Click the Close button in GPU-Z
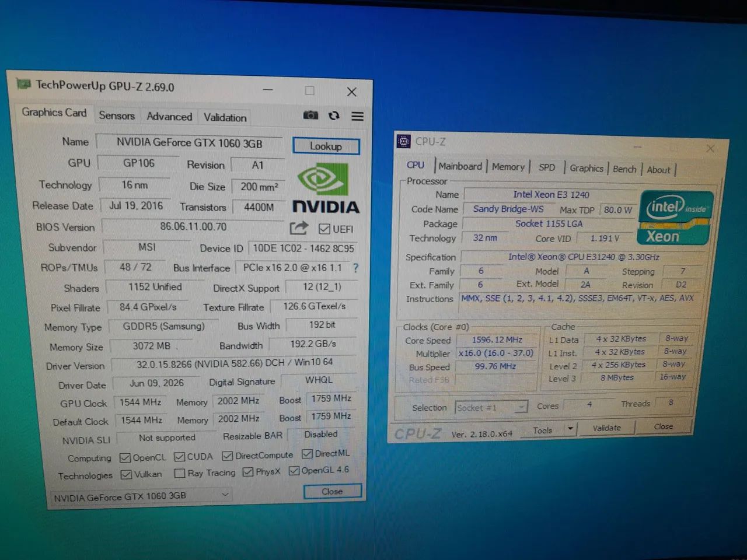This screenshot has height=560, width=747. tap(332, 491)
